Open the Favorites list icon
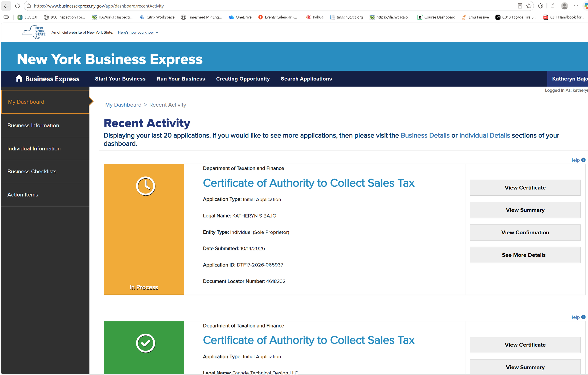Image resolution: width=588 pixels, height=375 pixels. 553,6
